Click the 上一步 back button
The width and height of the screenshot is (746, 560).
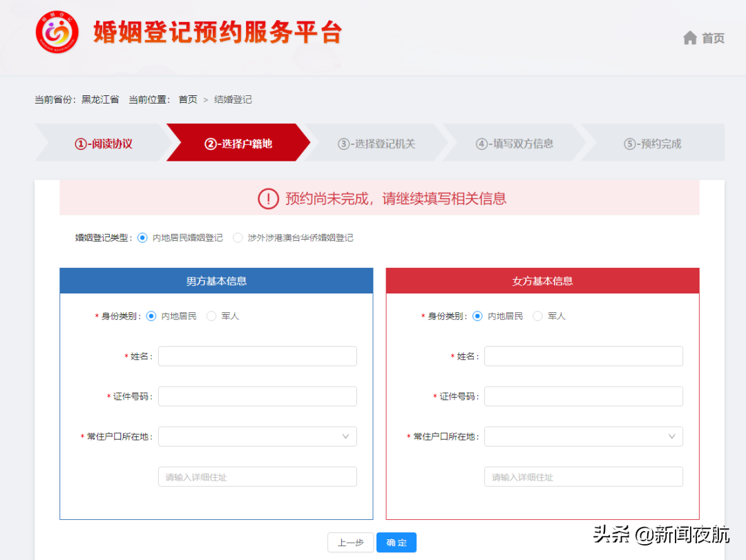click(x=350, y=543)
